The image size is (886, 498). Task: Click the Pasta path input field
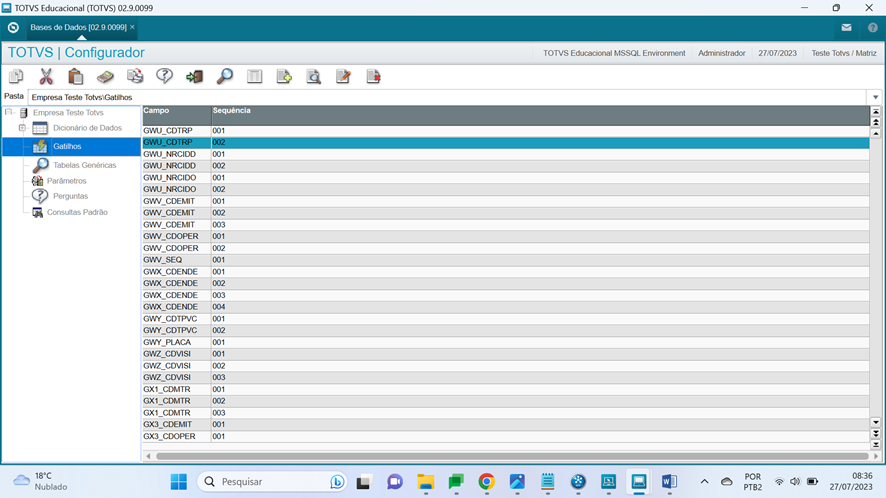click(x=448, y=97)
